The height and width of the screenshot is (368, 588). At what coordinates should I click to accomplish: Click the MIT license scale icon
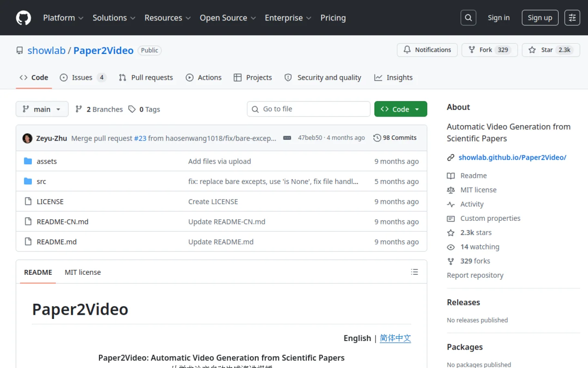pos(451,190)
